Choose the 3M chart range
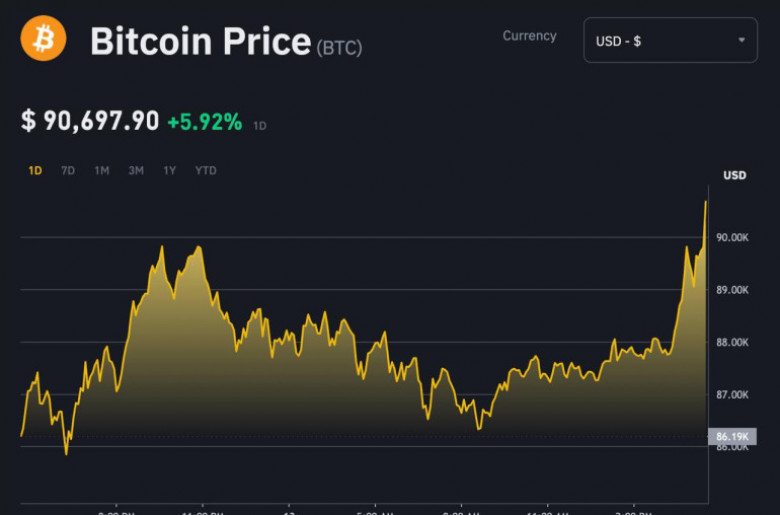The image size is (780, 515). tap(136, 171)
